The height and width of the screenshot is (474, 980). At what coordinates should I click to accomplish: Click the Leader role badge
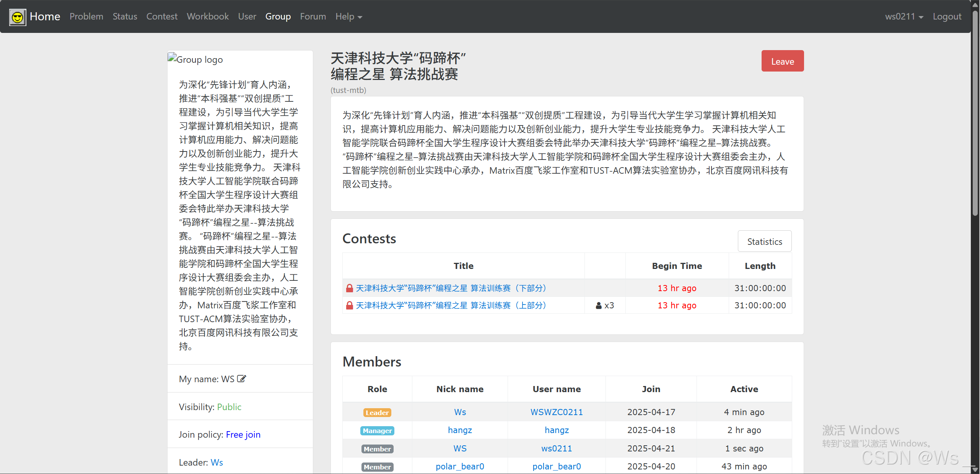tap(377, 413)
